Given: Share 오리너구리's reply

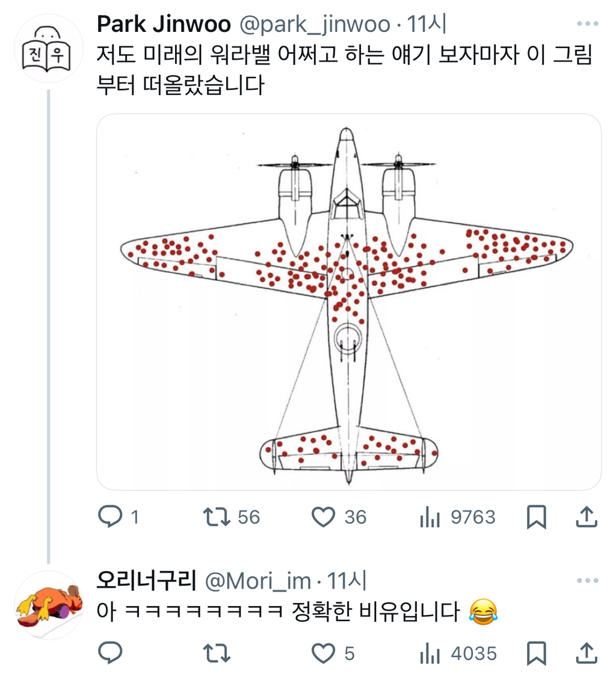Looking at the screenshot, I should point(586,653).
